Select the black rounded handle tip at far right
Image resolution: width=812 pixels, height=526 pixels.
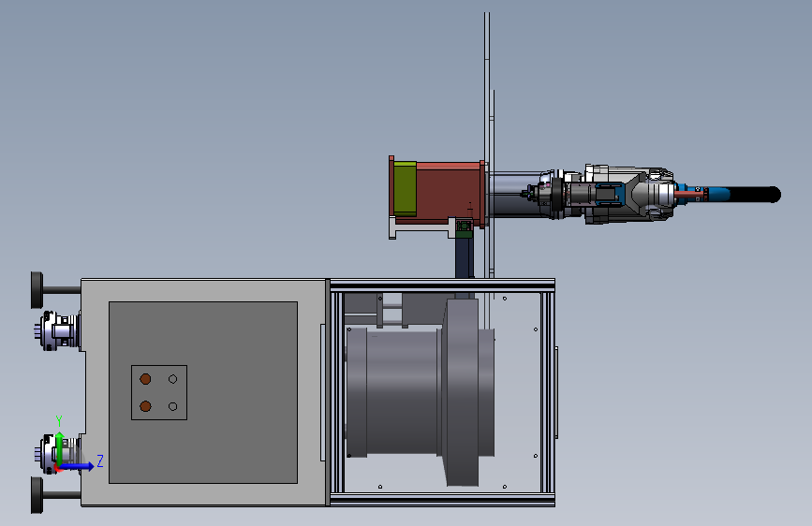755,195
